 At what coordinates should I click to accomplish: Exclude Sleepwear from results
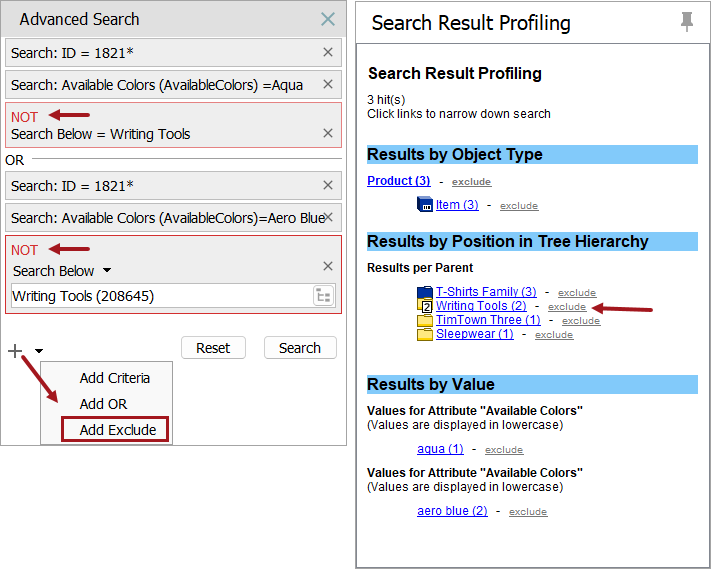click(554, 335)
